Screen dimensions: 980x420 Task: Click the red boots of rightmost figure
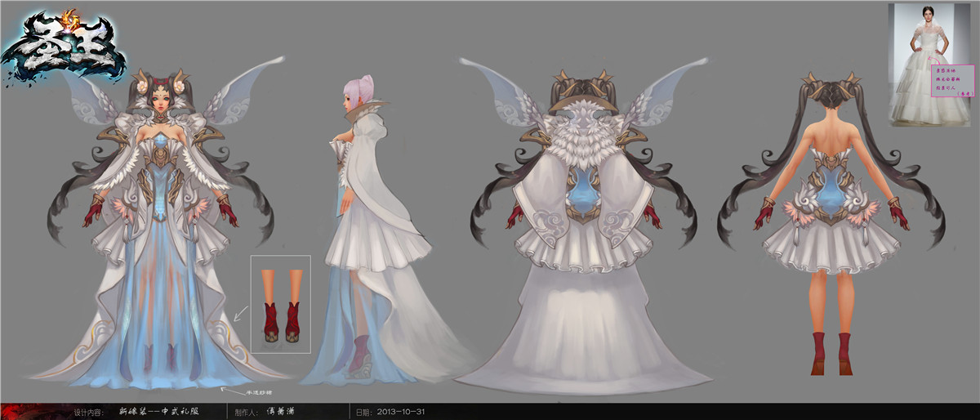pos(831,352)
